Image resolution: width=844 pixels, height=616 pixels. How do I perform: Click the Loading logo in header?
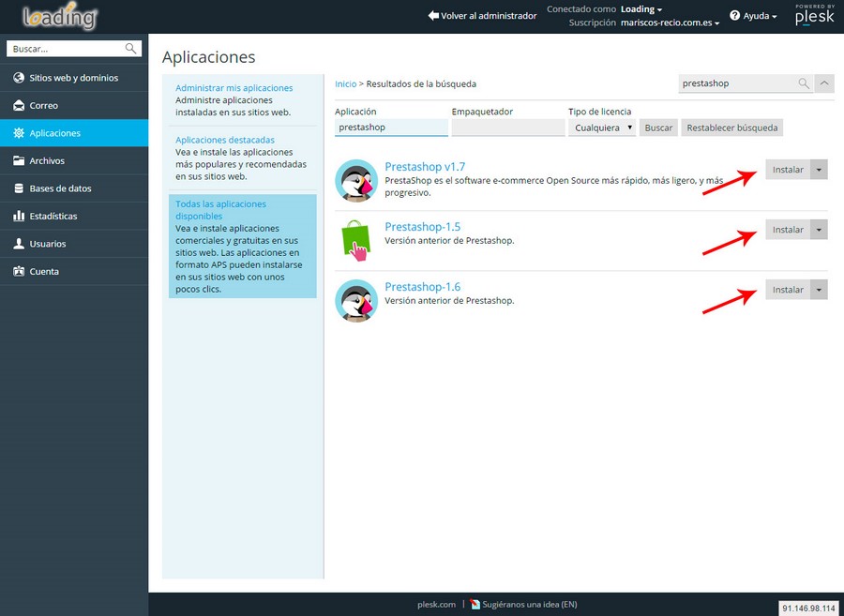click(x=60, y=16)
